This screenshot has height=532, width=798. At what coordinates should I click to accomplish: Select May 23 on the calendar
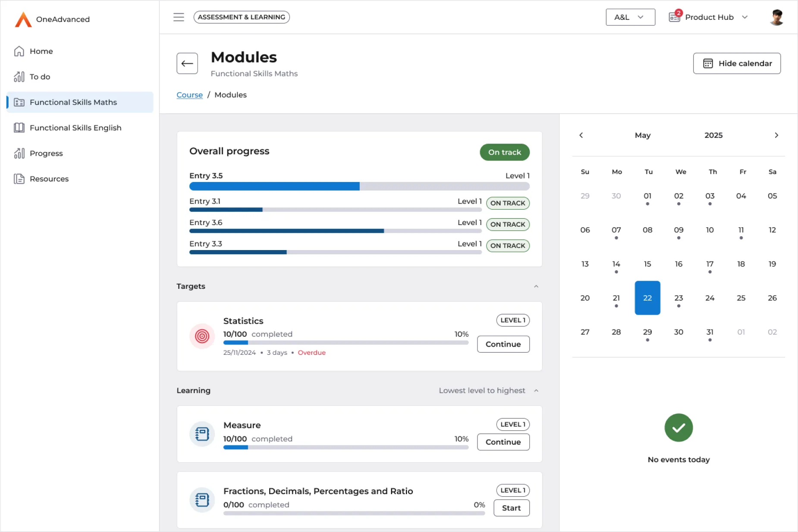[x=679, y=298]
